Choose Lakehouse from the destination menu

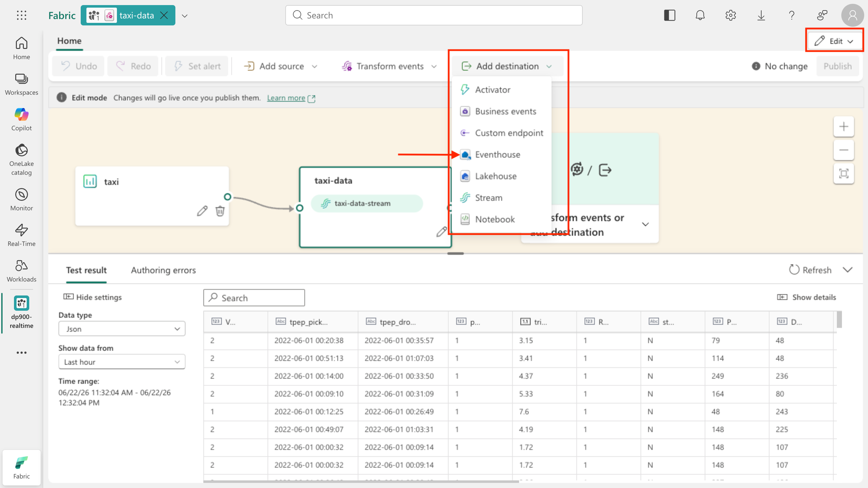501,176
